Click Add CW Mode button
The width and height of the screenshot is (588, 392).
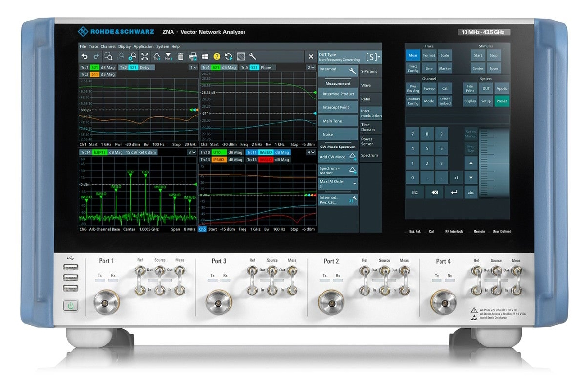pos(338,157)
